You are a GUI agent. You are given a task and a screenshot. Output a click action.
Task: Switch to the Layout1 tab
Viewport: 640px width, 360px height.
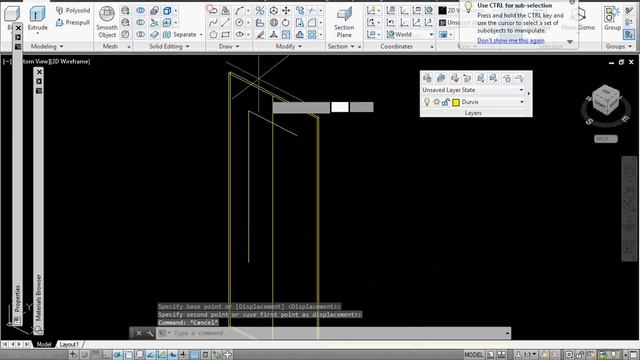pos(69,344)
